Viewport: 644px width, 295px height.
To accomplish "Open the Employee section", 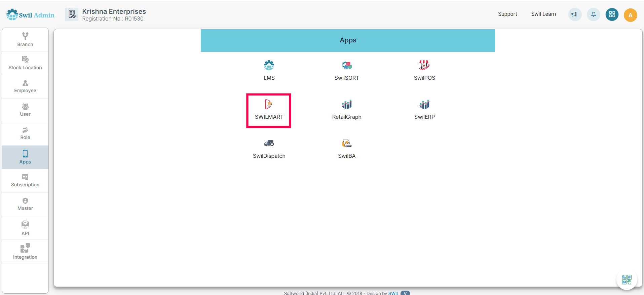I will coord(25,86).
